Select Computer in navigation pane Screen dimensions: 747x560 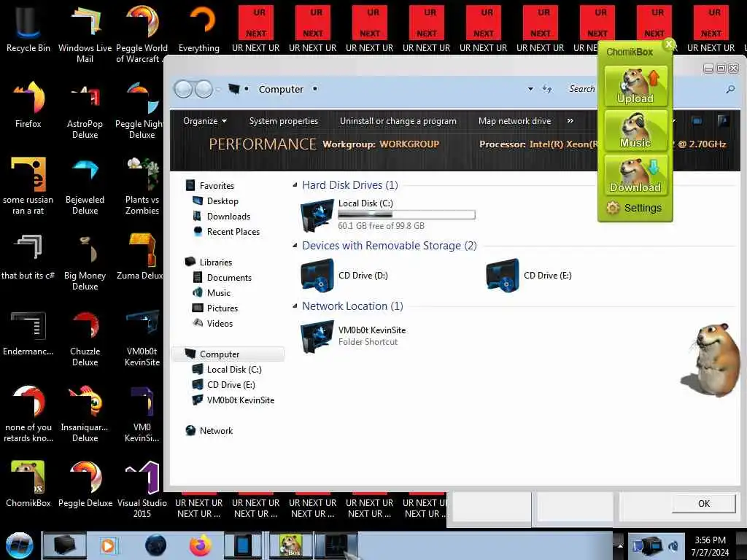coord(228,354)
